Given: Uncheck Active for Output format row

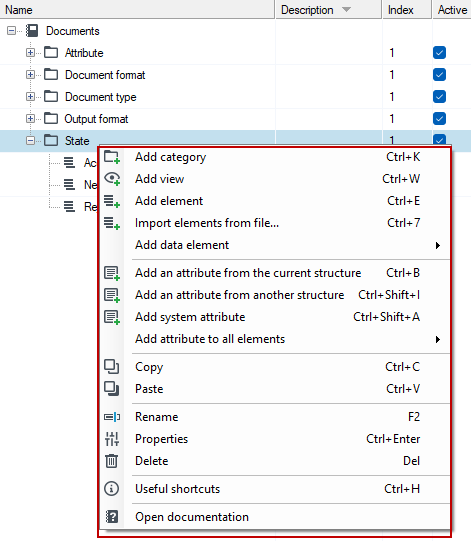Looking at the screenshot, I should pos(439,119).
